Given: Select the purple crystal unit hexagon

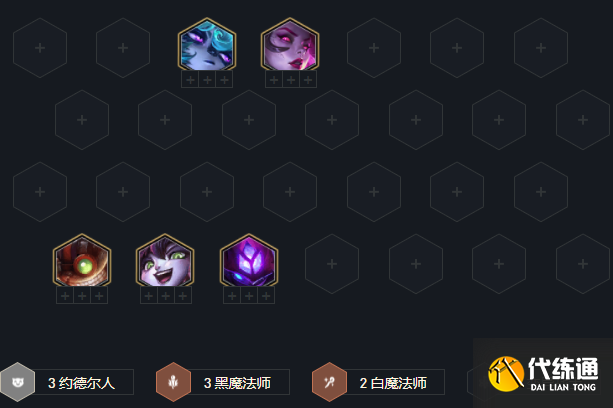Looking at the screenshot, I should click(x=249, y=261).
